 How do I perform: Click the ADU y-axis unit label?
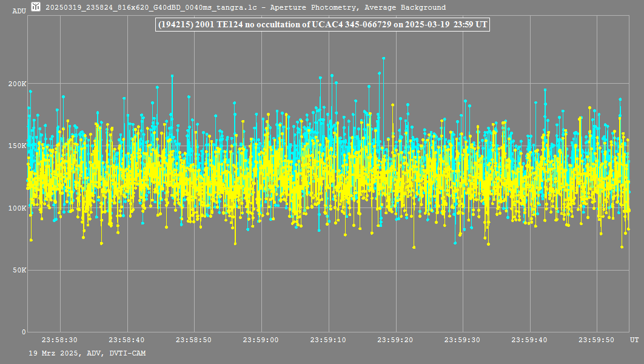tap(19, 12)
